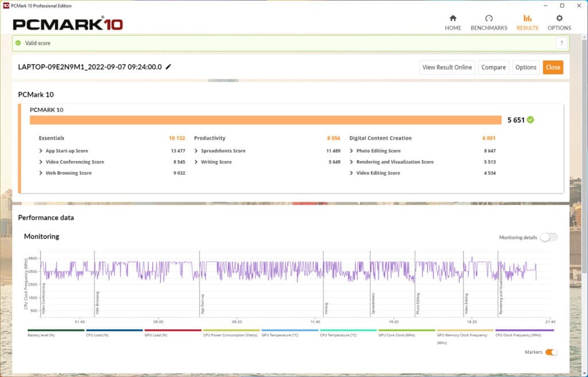Click the App Start-up marker on the chart
The height and width of the screenshot is (377, 588).
203,304
